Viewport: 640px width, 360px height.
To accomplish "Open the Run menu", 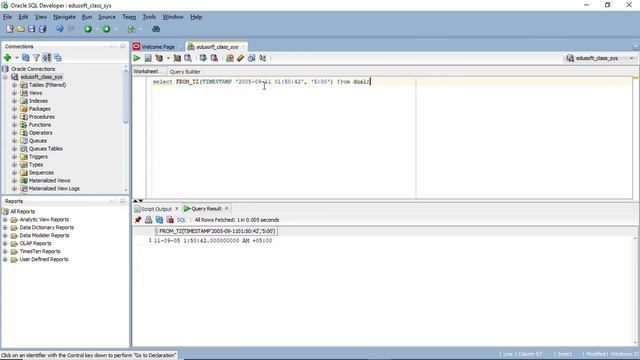I will pos(87,17).
